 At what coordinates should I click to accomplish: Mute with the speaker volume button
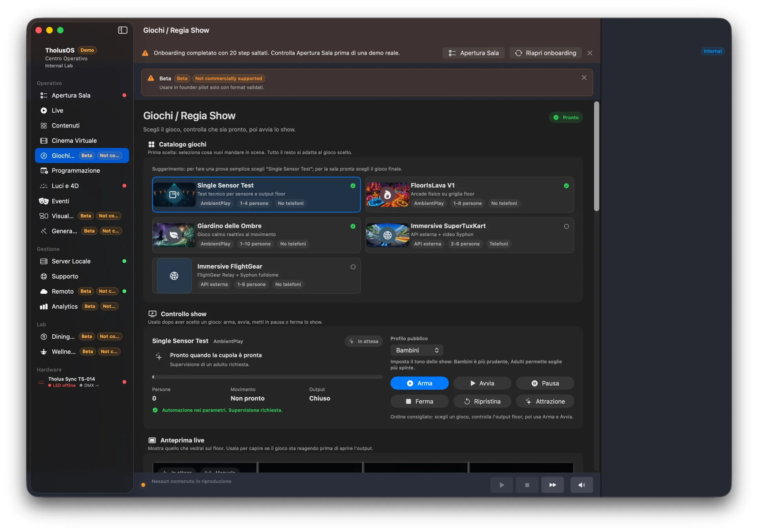[x=582, y=485]
